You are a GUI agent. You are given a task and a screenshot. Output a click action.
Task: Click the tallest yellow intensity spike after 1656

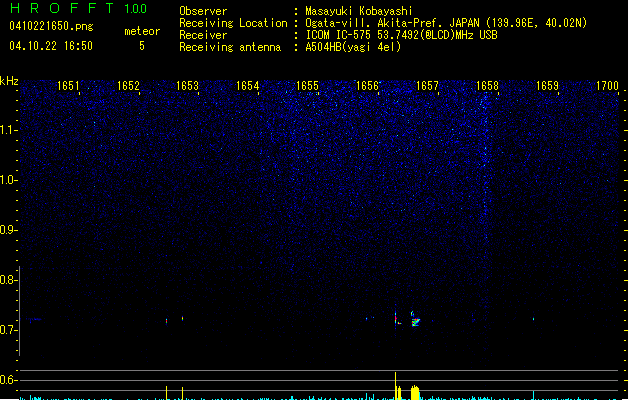[x=396, y=386]
